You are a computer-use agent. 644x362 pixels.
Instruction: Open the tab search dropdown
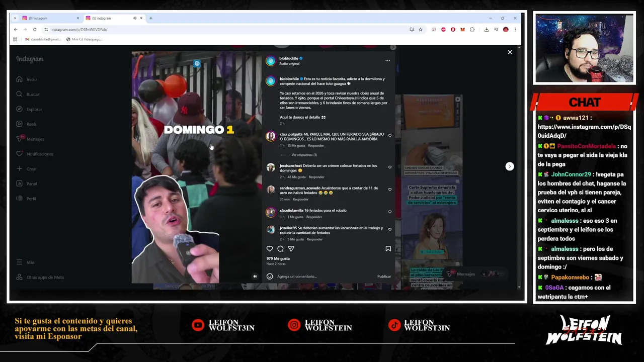(x=15, y=18)
